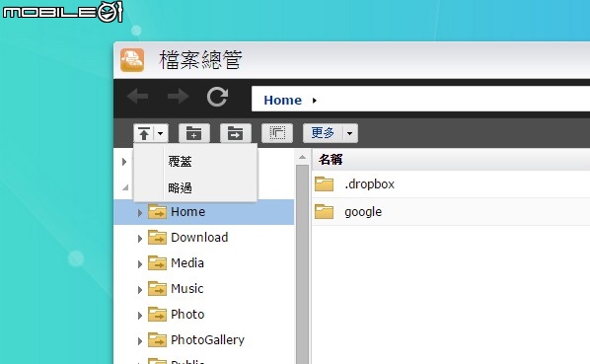Expand the Photo tree node

tap(139, 315)
